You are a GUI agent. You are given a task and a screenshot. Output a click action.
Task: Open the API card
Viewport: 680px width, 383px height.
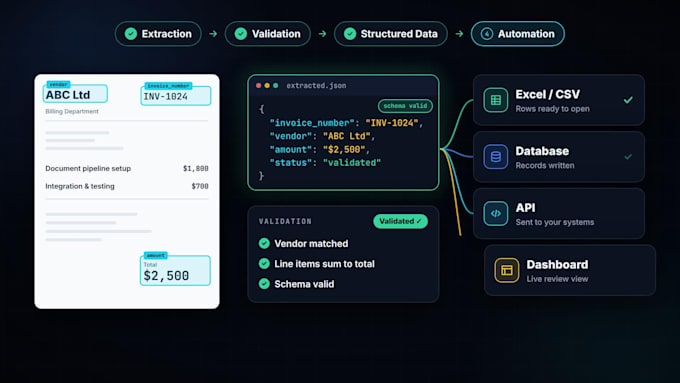[x=559, y=213]
